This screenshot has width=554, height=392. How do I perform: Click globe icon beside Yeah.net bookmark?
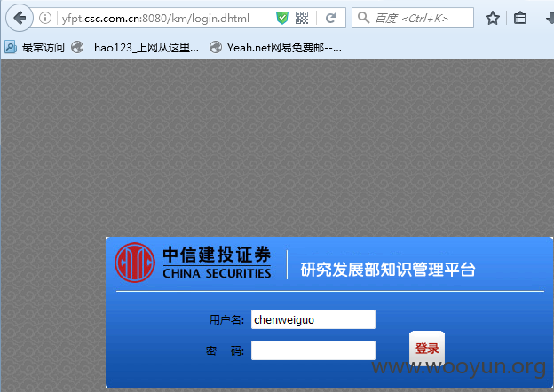[x=216, y=47]
